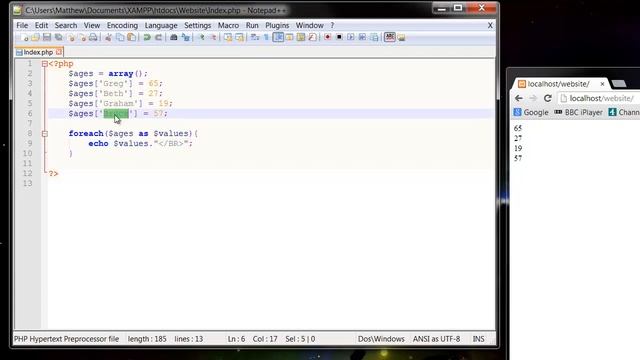Open the File menu
The image size is (640, 360).
click(22, 25)
